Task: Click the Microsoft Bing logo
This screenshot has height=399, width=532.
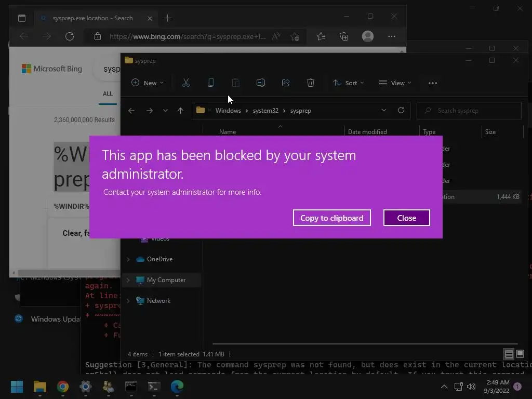Action: (x=52, y=69)
